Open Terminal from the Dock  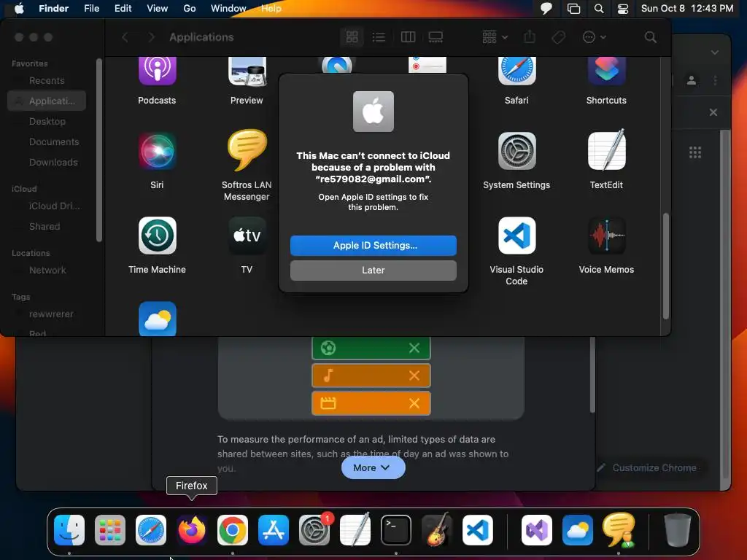[396, 529]
